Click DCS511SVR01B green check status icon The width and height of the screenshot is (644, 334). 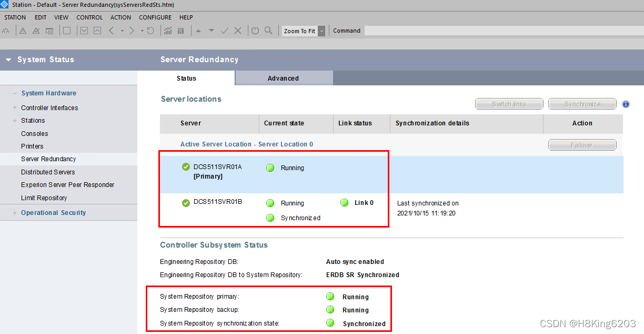click(x=186, y=203)
